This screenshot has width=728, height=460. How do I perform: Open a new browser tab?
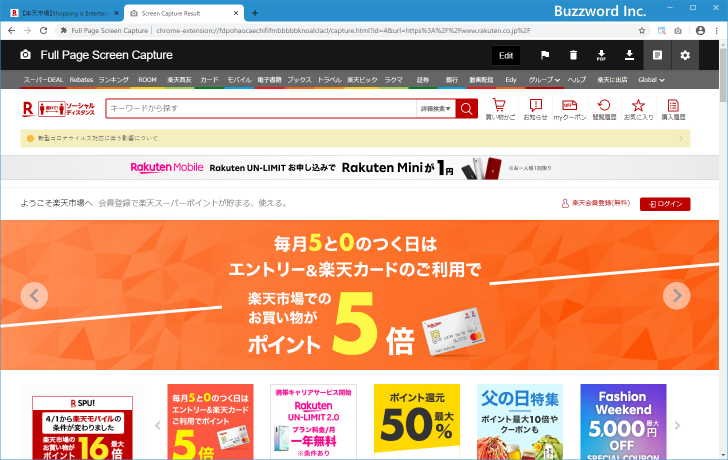(x=255, y=13)
